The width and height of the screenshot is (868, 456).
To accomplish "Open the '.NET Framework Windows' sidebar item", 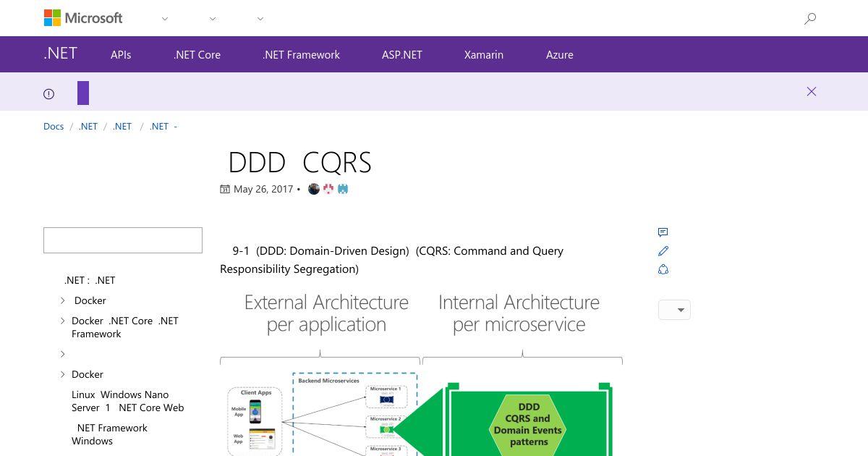I will 109,434.
